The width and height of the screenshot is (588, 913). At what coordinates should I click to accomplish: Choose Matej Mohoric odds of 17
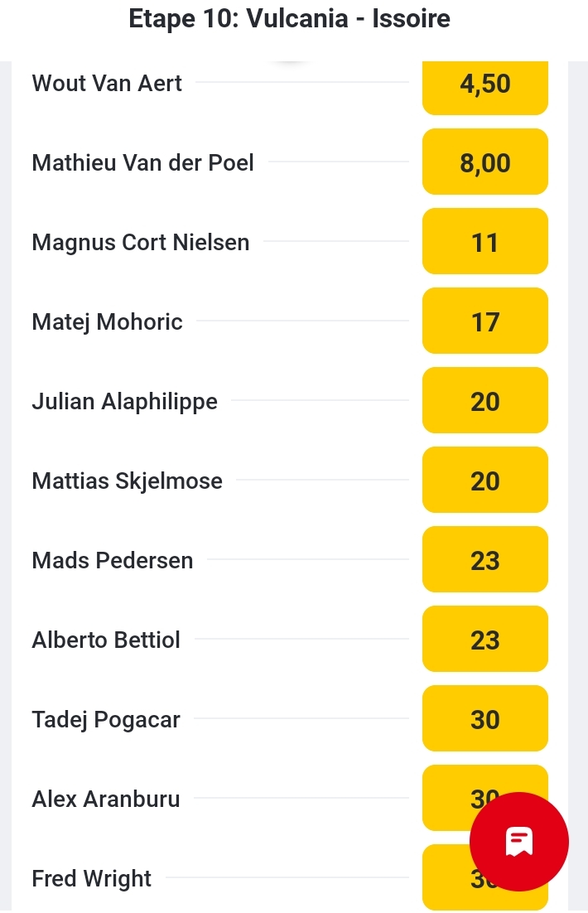point(484,321)
